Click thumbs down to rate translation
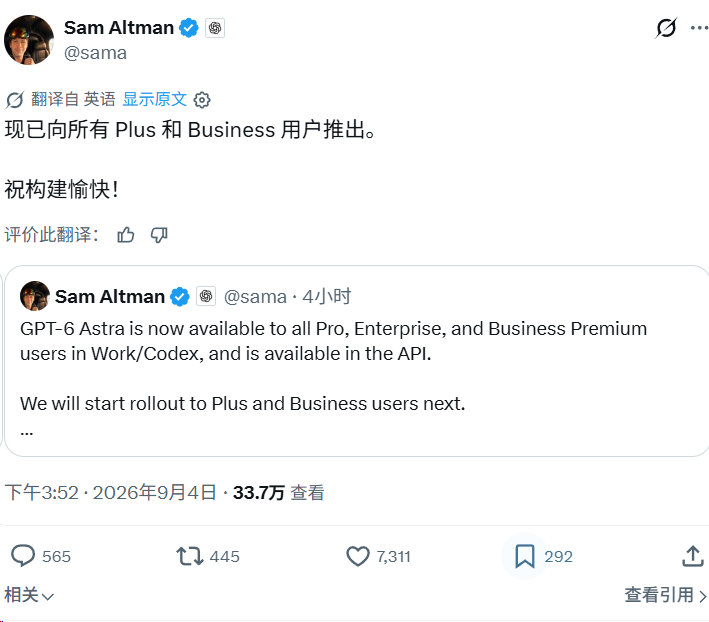The width and height of the screenshot is (709, 622). tap(159, 235)
